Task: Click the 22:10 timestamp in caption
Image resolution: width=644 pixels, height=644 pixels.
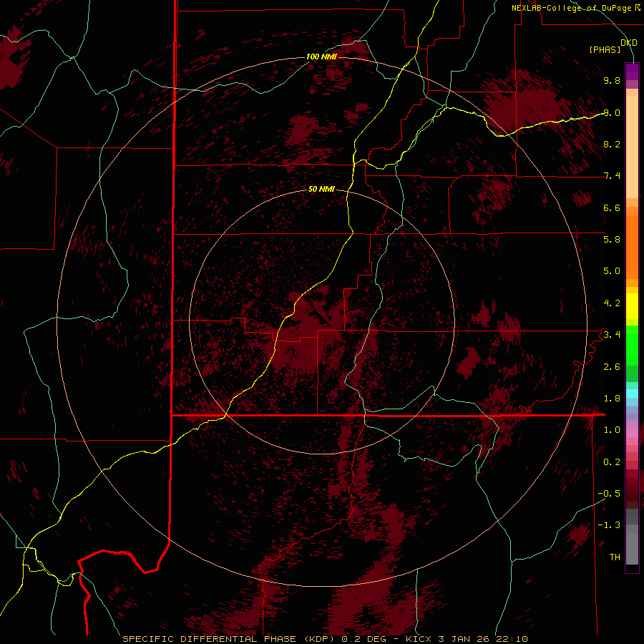Action: point(511,639)
